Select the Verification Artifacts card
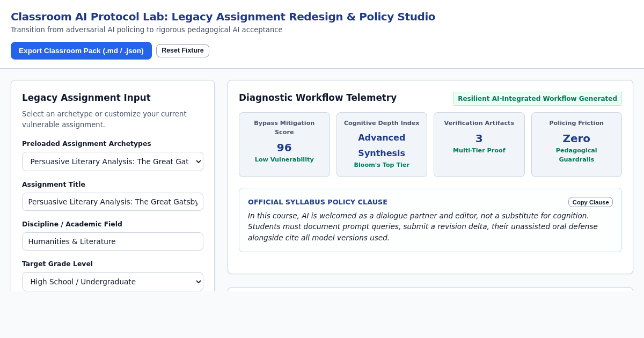 tap(479, 145)
